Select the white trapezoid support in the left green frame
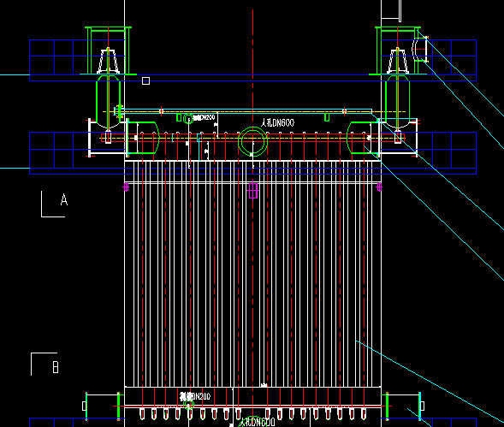The height and width of the screenshot is (427, 504). coord(109,61)
